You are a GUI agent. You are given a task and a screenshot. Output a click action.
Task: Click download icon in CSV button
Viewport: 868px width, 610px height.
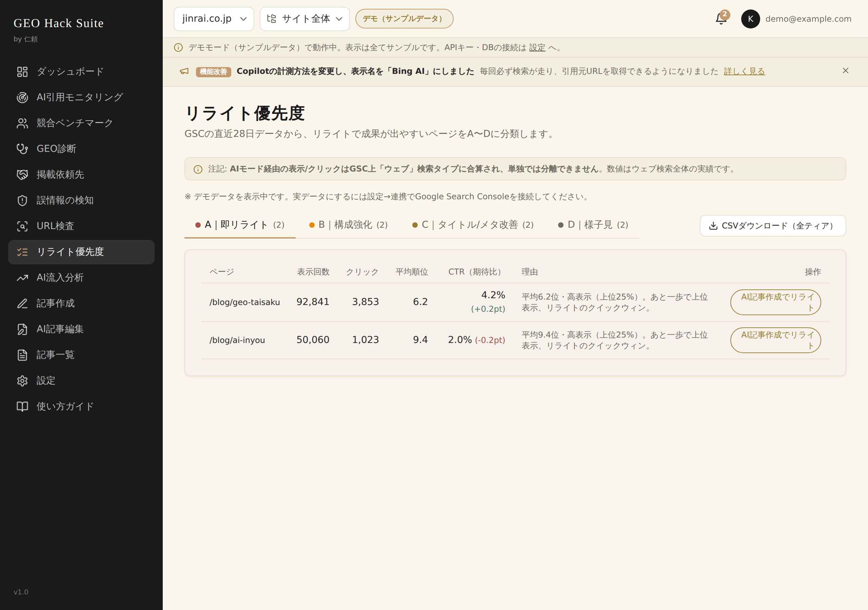tap(713, 226)
